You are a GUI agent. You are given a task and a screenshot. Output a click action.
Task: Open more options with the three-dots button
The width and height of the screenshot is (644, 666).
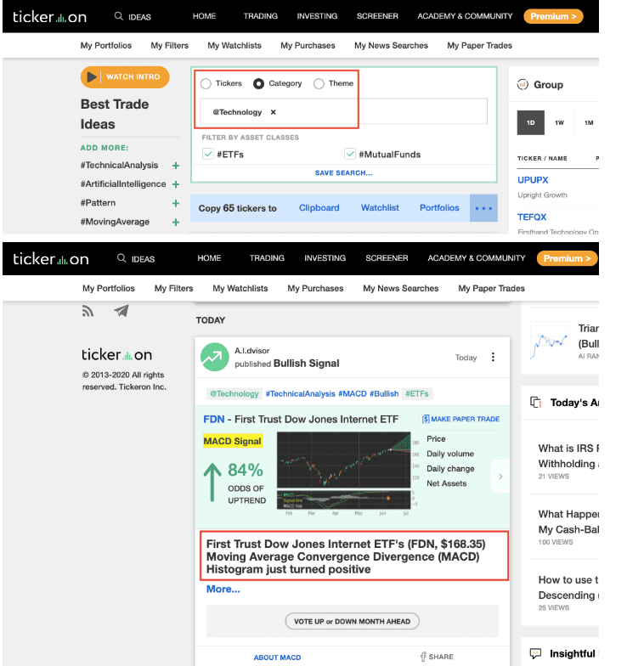coord(483,208)
